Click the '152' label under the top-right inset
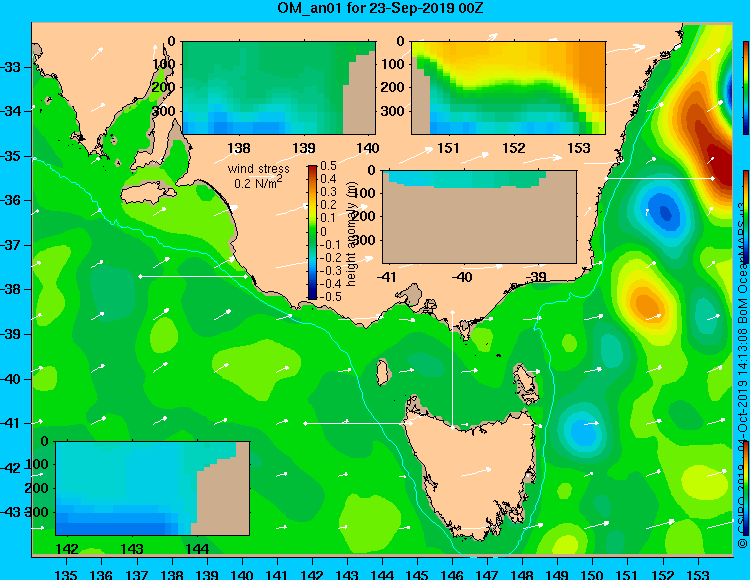Image resolution: width=750 pixels, height=580 pixels. pos(514,148)
